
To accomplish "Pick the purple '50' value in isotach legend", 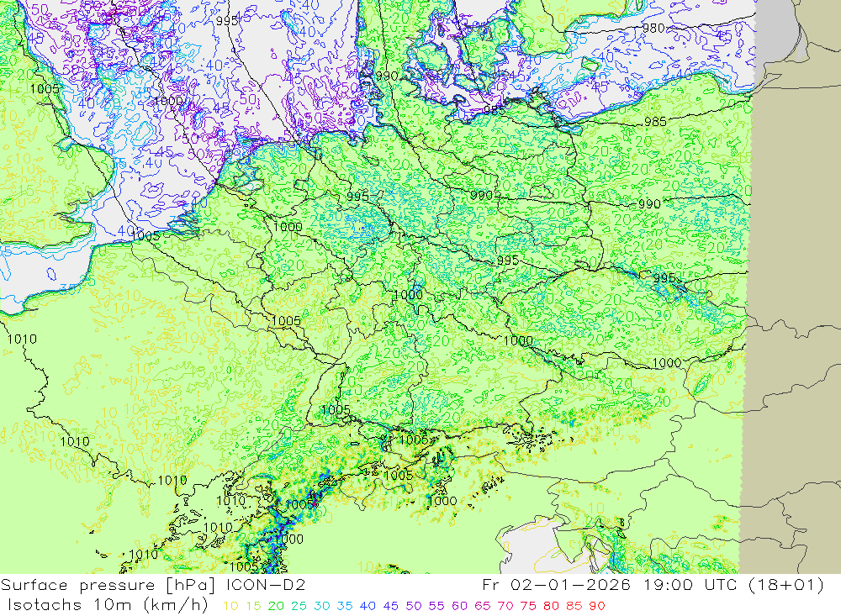I will point(414,607).
